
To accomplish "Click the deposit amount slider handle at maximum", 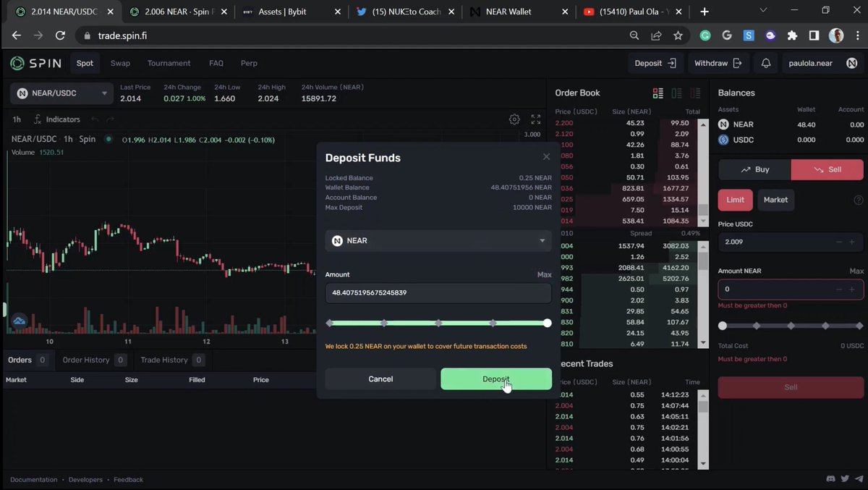I will pos(547,323).
